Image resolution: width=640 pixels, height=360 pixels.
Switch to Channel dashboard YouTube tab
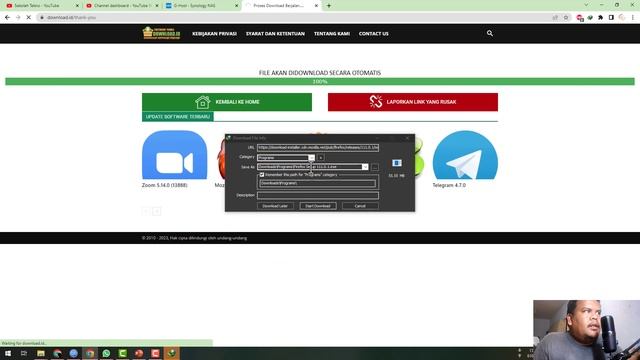(x=121, y=6)
